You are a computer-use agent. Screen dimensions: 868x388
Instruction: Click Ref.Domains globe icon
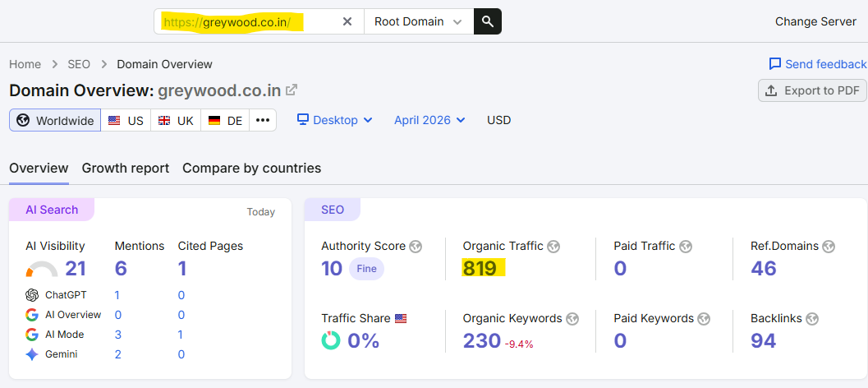pyautogui.click(x=829, y=247)
